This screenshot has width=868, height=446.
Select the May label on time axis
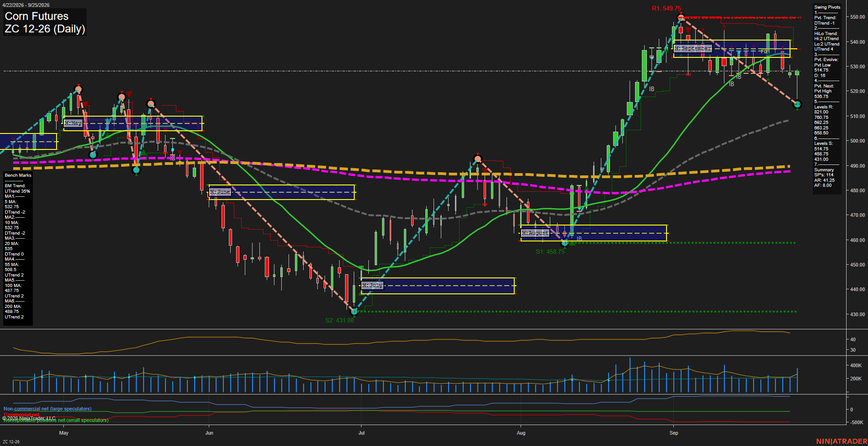pos(64,433)
